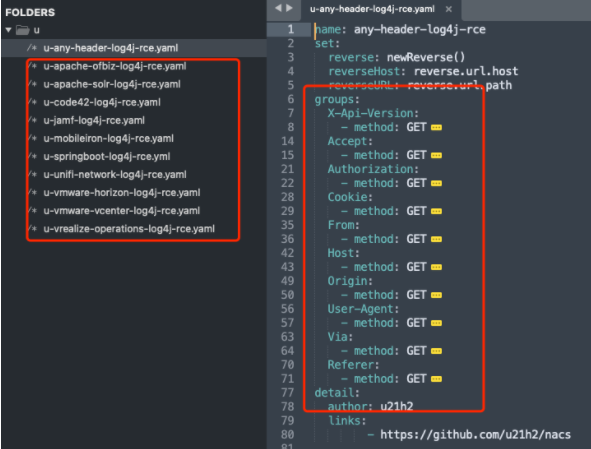Viewport: 591px width, 449px height.
Task: Open u-vrealize-operations-log4j-rce.yaml file
Action: click(129, 229)
